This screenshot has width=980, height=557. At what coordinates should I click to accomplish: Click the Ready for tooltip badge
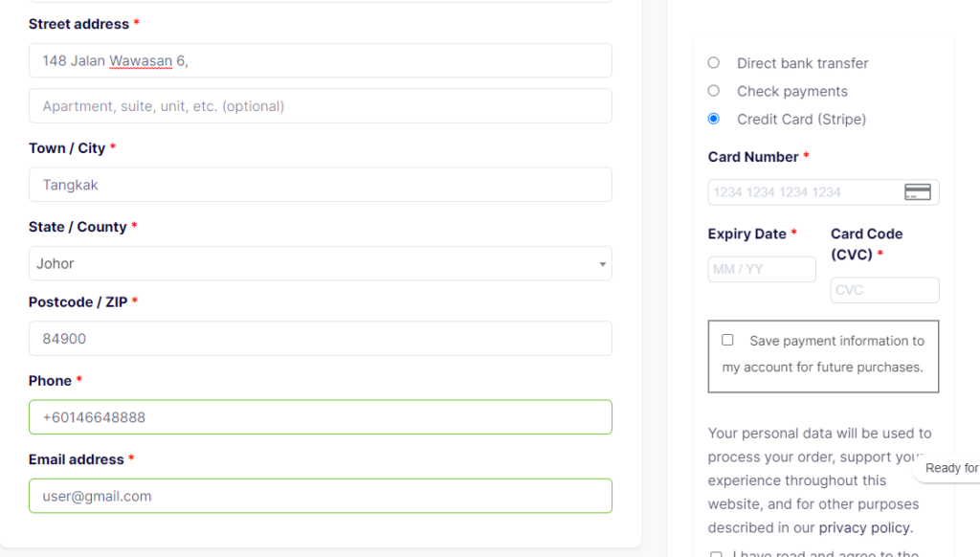coord(950,468)
